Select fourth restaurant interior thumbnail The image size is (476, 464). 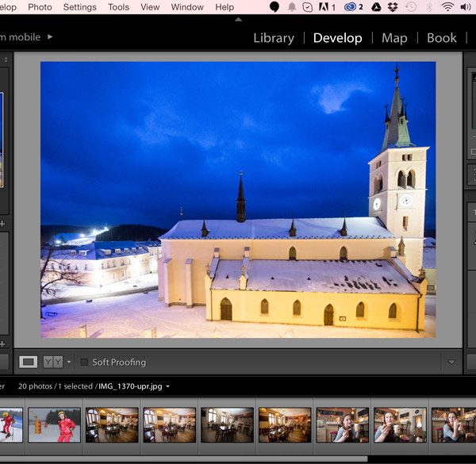pyautogui.click(x=285, y=425)
